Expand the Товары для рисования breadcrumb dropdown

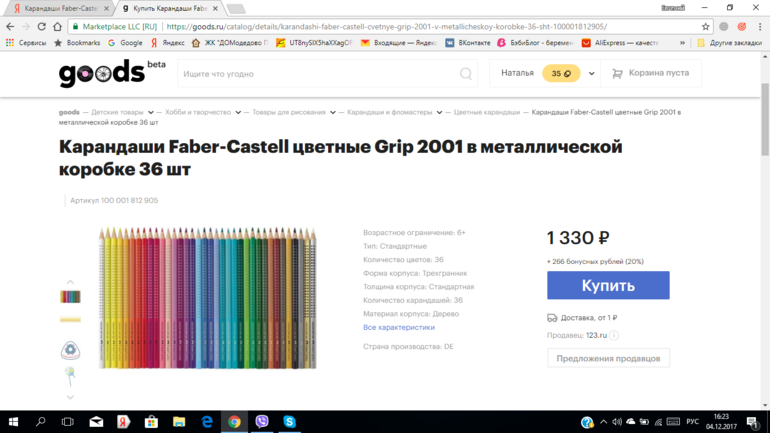pos(332,113)
